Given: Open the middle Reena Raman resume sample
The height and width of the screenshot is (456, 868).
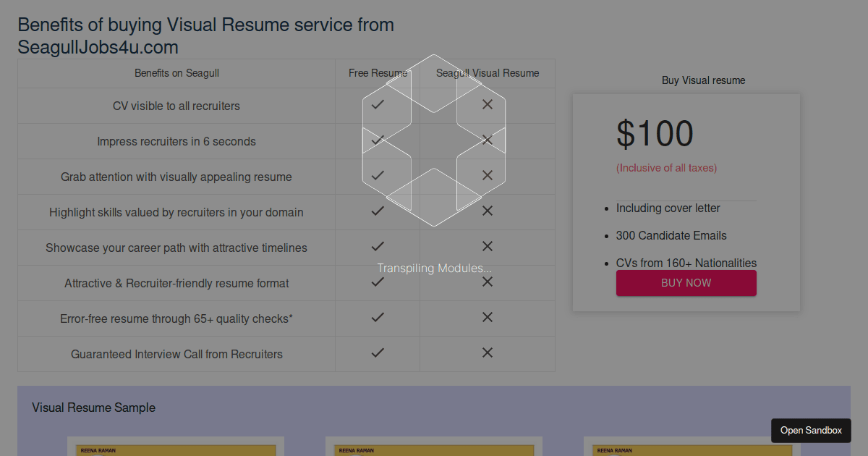Looking at the screenshot, I should [x=434, y=446].
